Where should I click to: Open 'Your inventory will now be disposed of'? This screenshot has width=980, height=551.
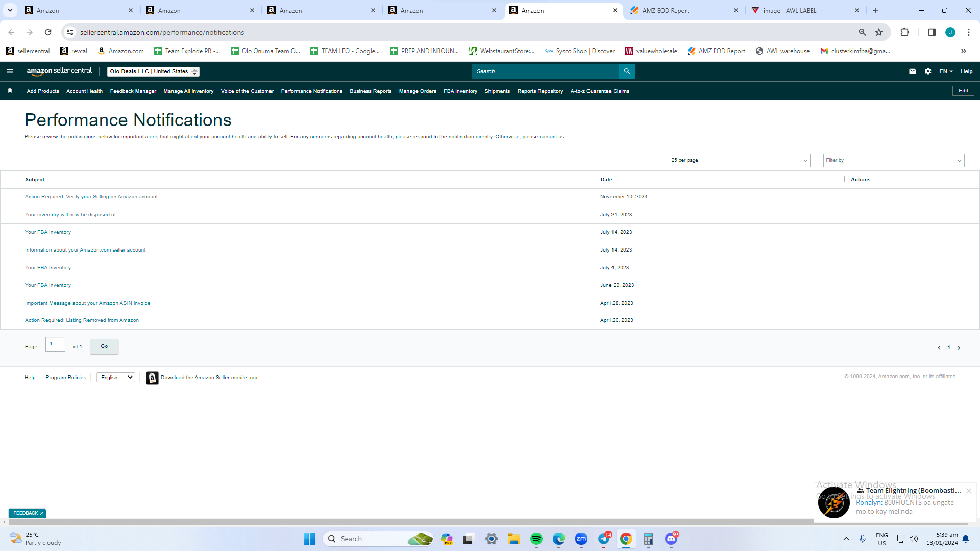coord(70,215)
